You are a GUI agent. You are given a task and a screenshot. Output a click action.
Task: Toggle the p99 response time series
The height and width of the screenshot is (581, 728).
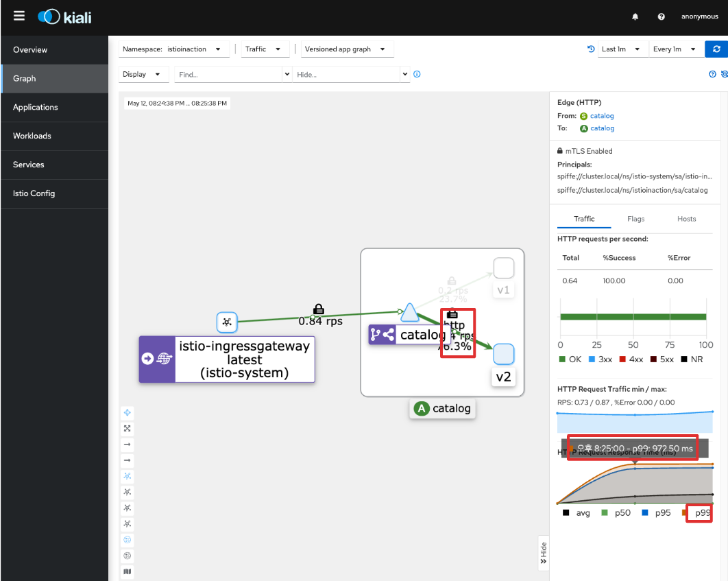(696, 512)
